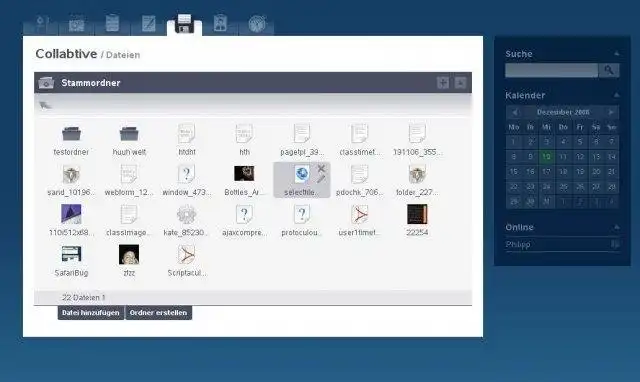The image size is (640, 382).
Task: Open the testordner folder
Action: coord(71,133)
